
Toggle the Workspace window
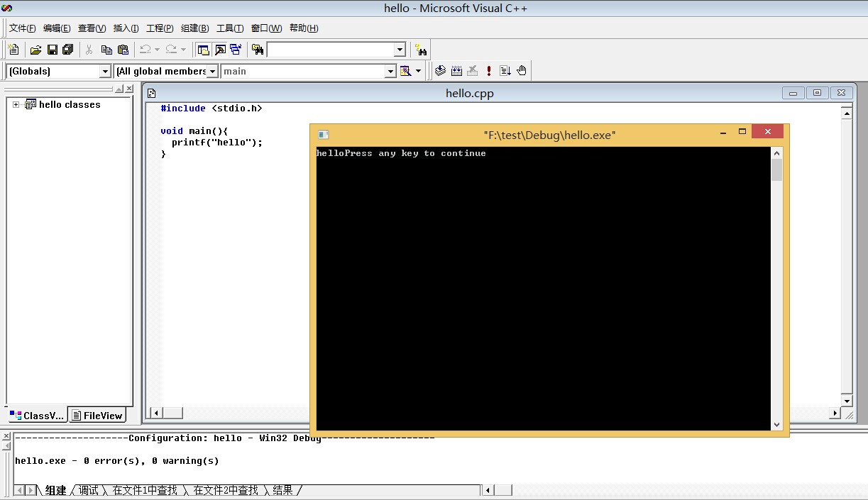204,50
